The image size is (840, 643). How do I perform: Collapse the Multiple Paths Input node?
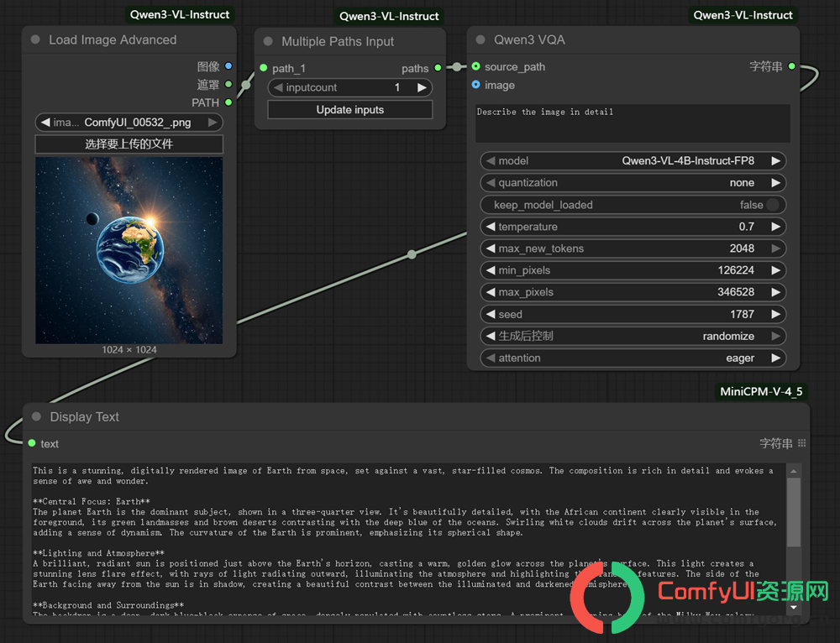pos(269,41)
